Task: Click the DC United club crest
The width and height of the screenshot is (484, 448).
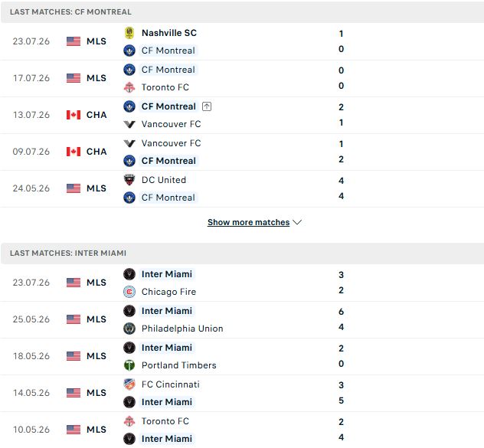Action: click(x=129, y=180)
